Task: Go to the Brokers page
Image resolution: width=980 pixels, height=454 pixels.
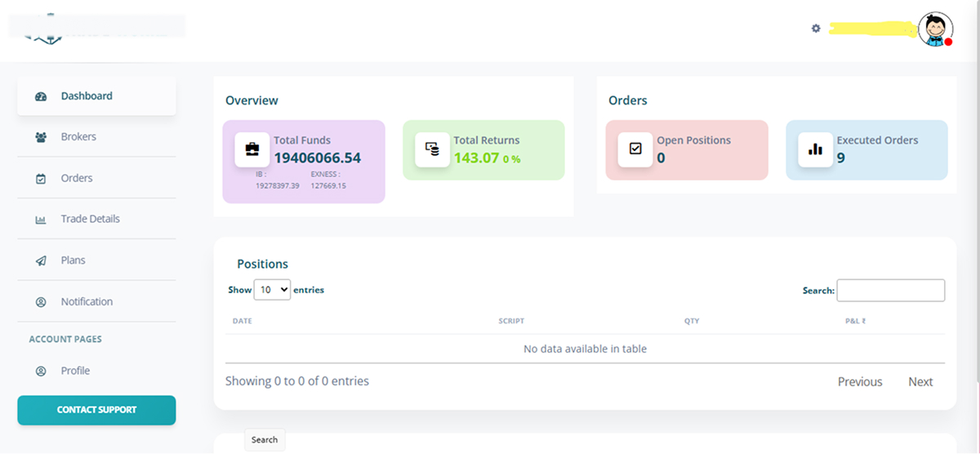Action: [96, 136]
